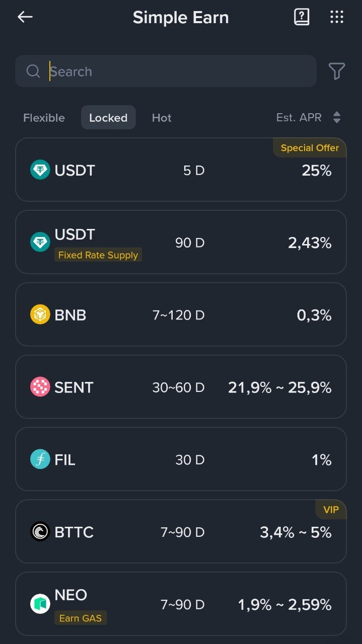The width and height of the screenshot is (362, 644).
Task: Open the funnel filter icon
Action: click(x=337, y=71)
